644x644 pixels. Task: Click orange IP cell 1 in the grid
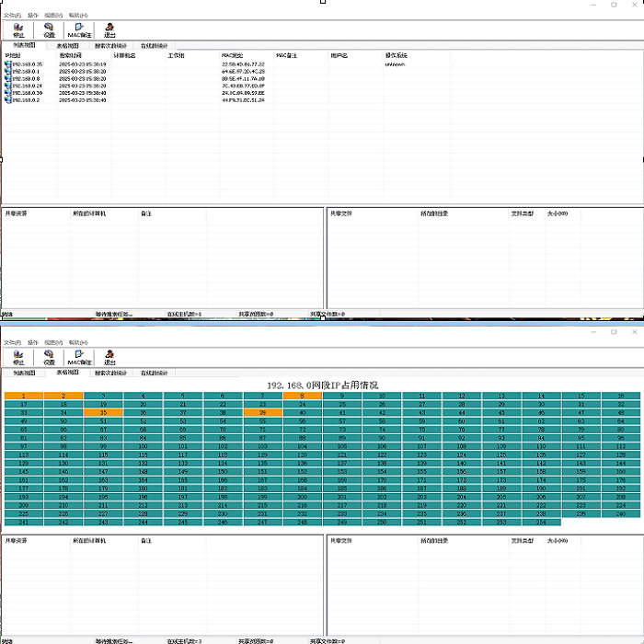pyautogui.click(x=23, y=396)
